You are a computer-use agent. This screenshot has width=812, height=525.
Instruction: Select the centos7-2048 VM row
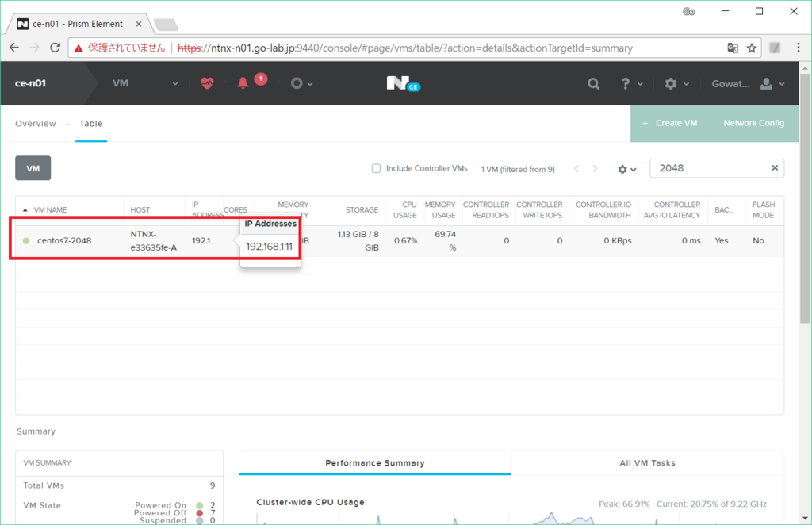399,241
